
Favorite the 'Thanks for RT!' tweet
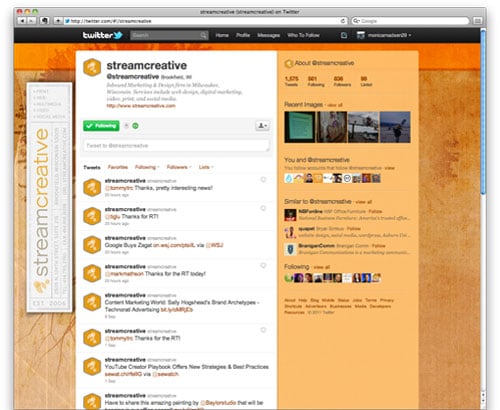coord(263,208)
